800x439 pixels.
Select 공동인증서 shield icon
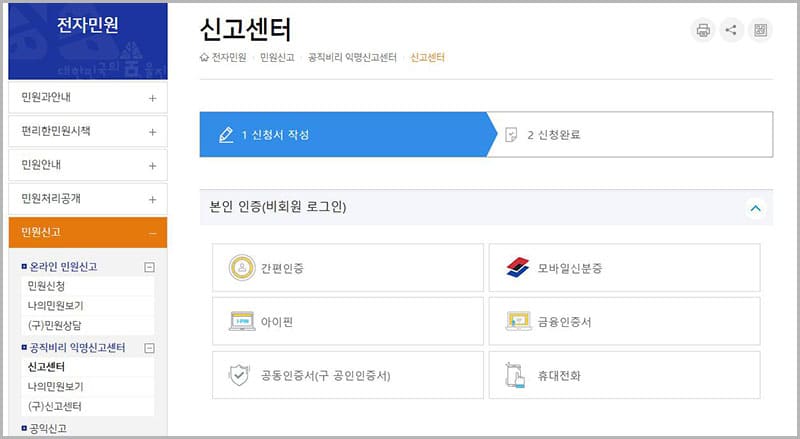coord(239,376)
